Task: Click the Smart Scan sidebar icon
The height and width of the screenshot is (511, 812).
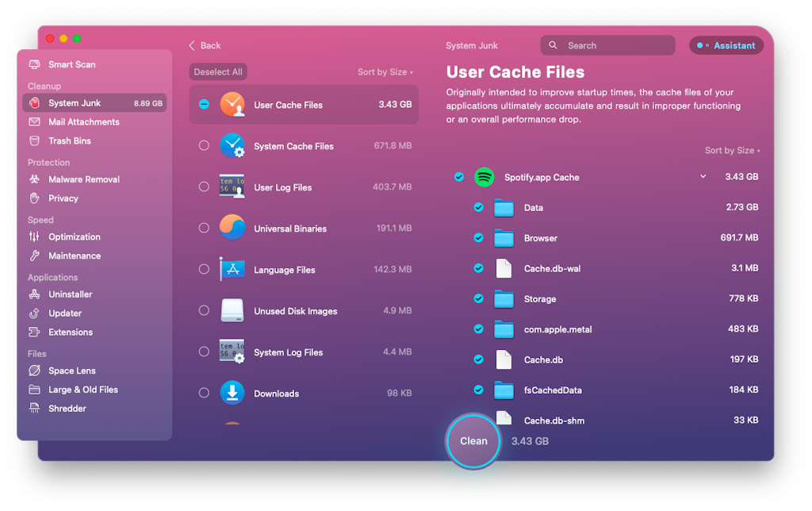Action: click(34, 64)
